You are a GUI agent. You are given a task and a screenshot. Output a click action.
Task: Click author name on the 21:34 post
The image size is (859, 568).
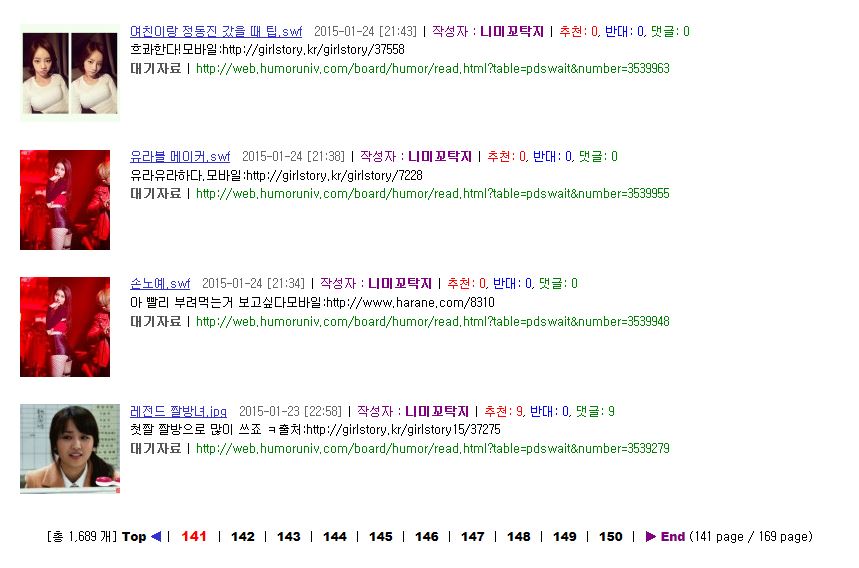click(400, 284)
